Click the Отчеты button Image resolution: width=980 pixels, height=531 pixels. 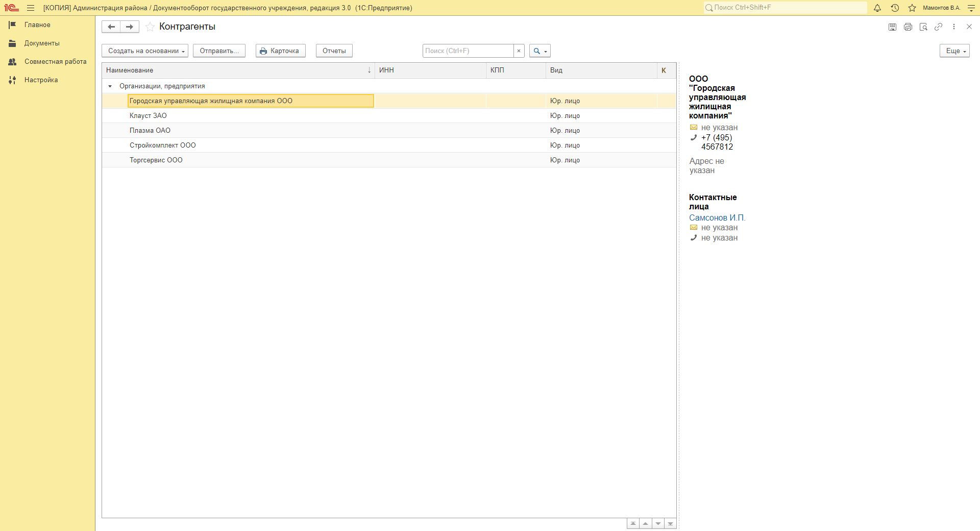[x=334, y=51]
